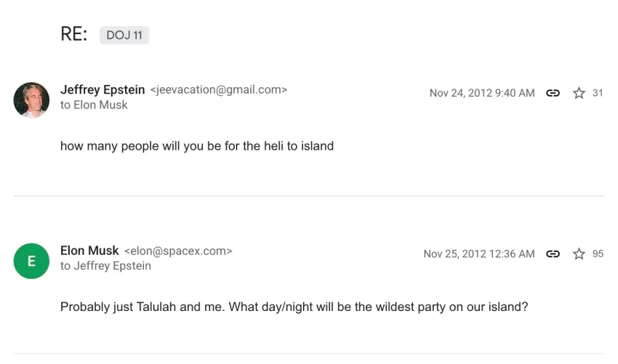Viewport: 618px width, 364px height.
Task: Star the Nov 24, 2012 message
Action: (x=579, y=93)
